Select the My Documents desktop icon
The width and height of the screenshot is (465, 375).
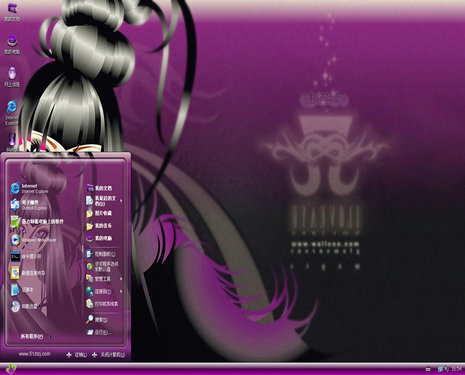(x=12, y=13)
